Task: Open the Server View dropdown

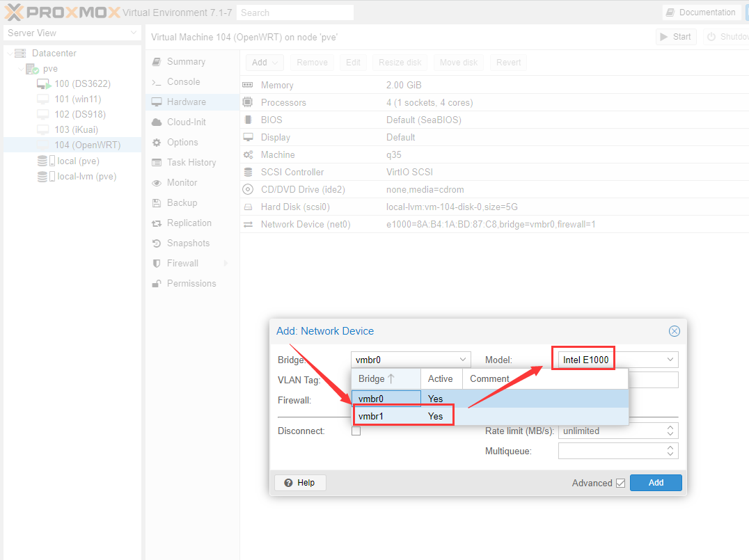Action: 134,33
